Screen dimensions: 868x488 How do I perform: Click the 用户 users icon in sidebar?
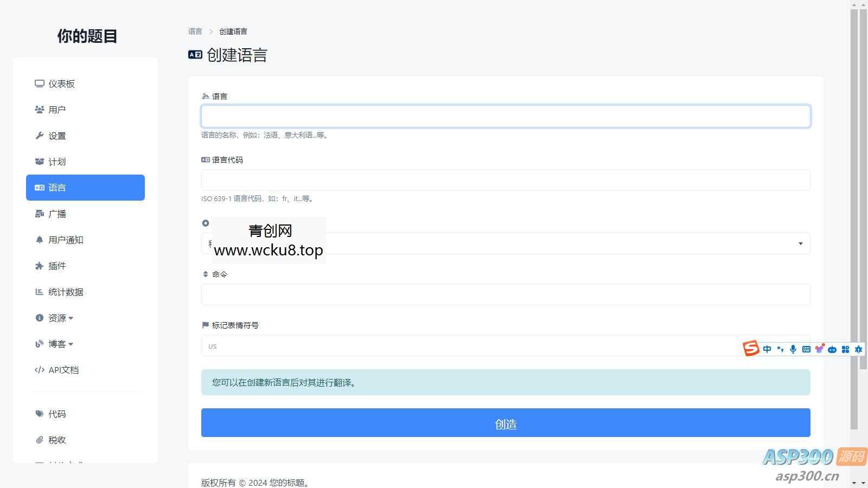39,110
